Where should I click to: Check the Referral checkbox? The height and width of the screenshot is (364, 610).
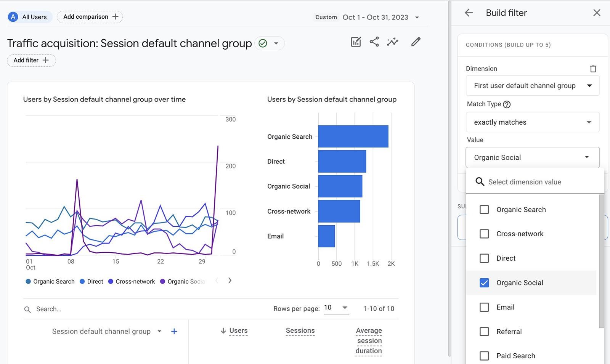coord(484,332)
